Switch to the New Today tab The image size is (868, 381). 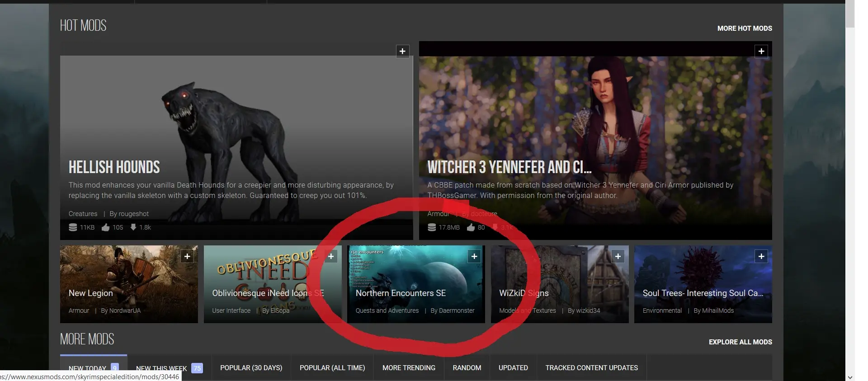(94, 368)
